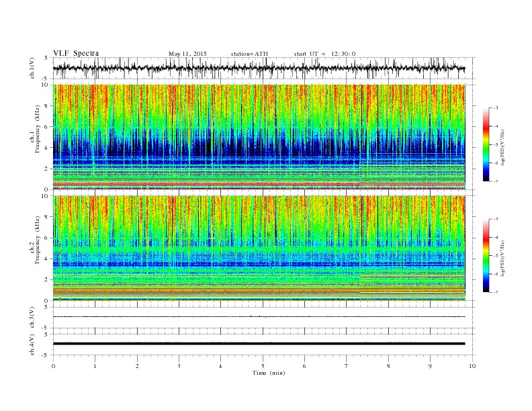The height and width of the screenshot is (411, 532).
Task: Click the time axis tick label "2"
Action: [x=137, y=366]
